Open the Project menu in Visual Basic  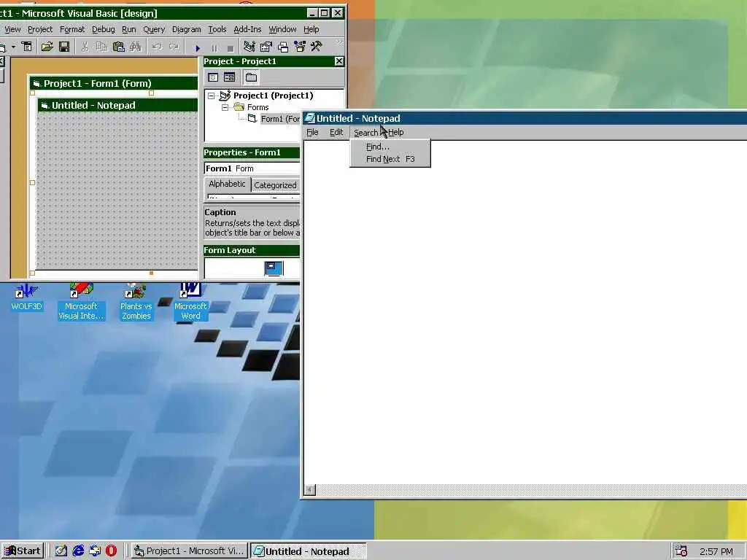click(x=40, y=29)
